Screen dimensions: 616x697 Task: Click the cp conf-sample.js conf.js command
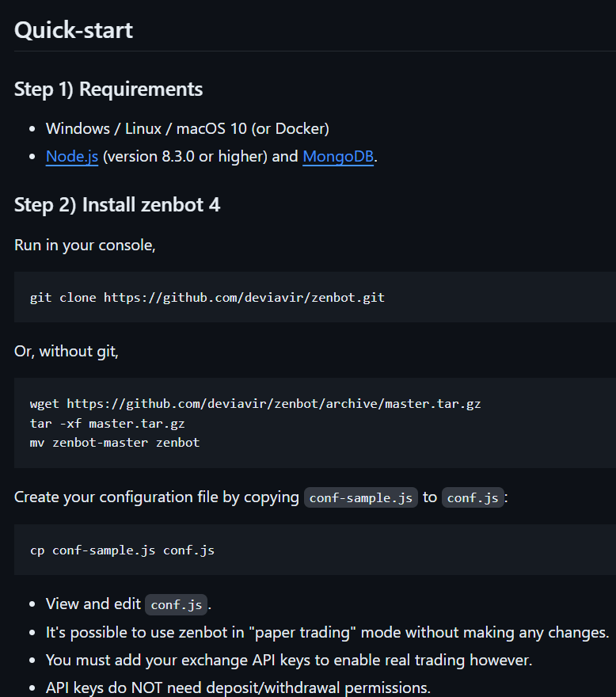pos(122,550)
